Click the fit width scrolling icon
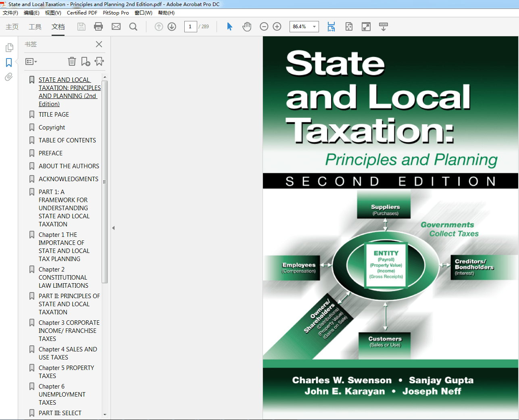The width and height of the screenshot is (519, 420). pyautogui.click(x=331, y=27)
